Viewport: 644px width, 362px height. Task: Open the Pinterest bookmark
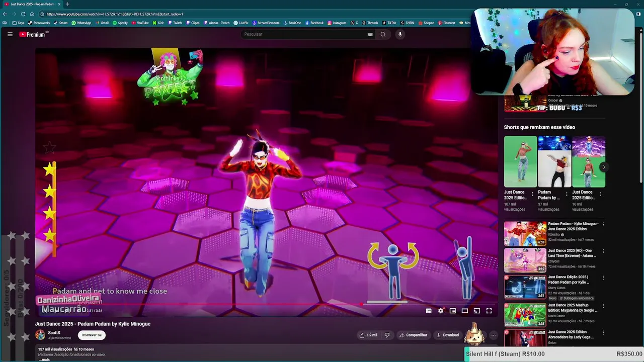446,23
